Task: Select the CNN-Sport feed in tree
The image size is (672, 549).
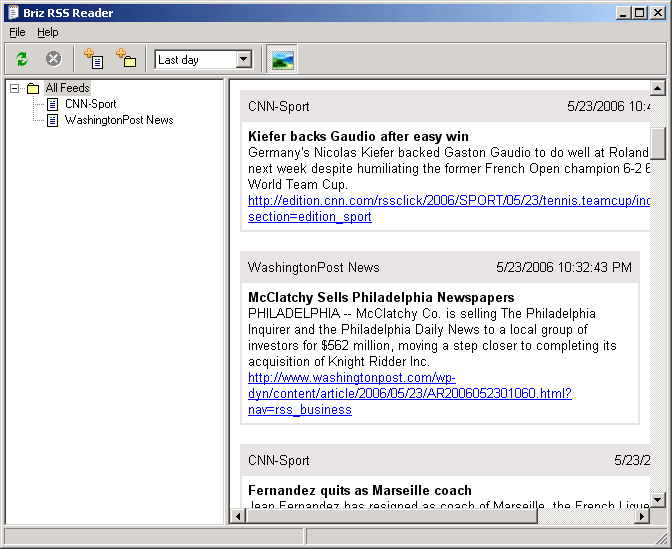Action: 90,104
